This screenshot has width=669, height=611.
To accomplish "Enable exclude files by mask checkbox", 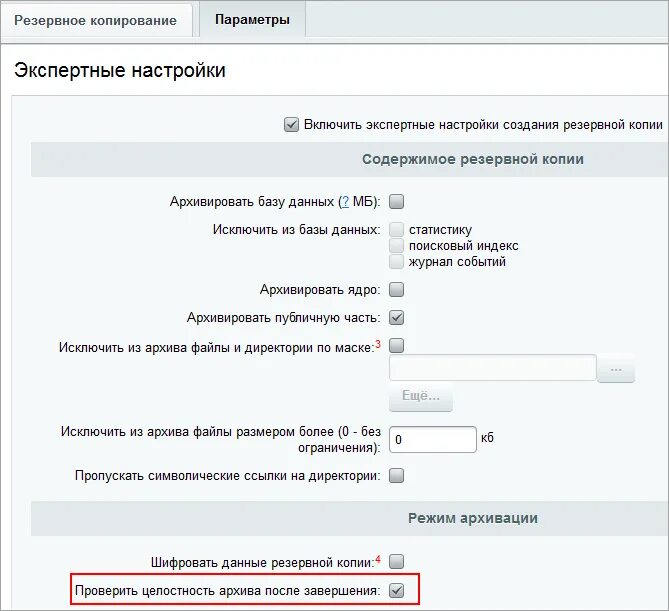I will click(x=396, y=346).
